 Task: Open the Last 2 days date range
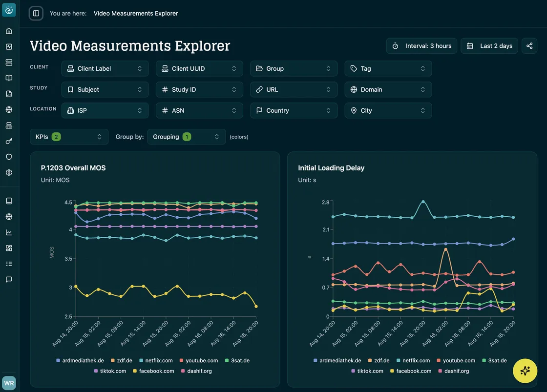click(489, 46)
